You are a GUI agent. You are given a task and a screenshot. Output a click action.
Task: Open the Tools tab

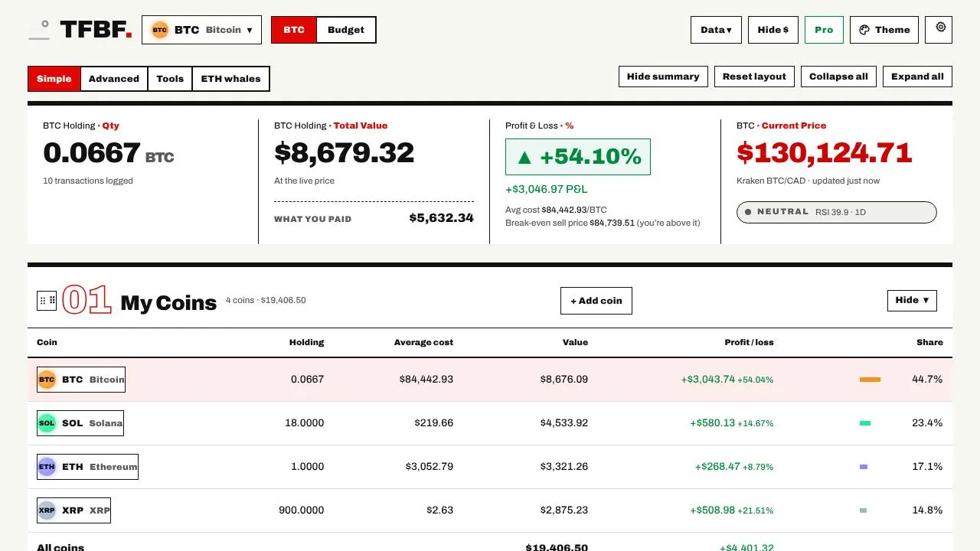[170, 79]
